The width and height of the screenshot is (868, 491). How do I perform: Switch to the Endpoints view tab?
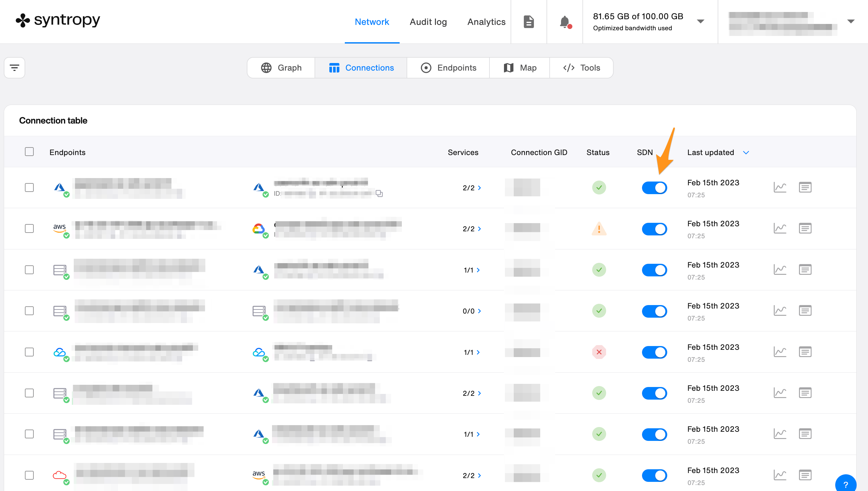[448, 68]
